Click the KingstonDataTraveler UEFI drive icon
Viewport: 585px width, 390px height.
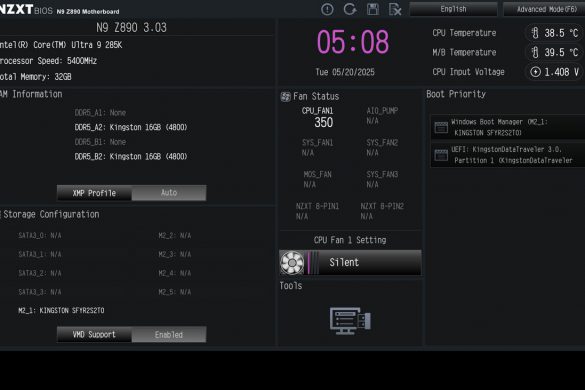tap(441, 155)
